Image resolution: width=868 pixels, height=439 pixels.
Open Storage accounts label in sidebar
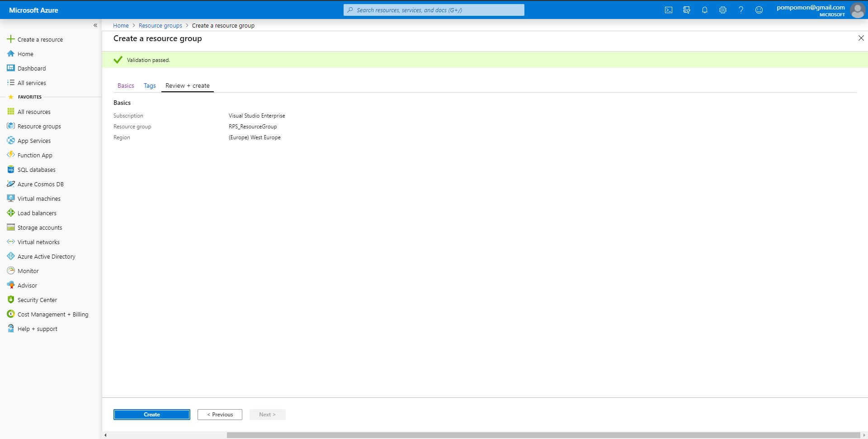tap(40, 227)
